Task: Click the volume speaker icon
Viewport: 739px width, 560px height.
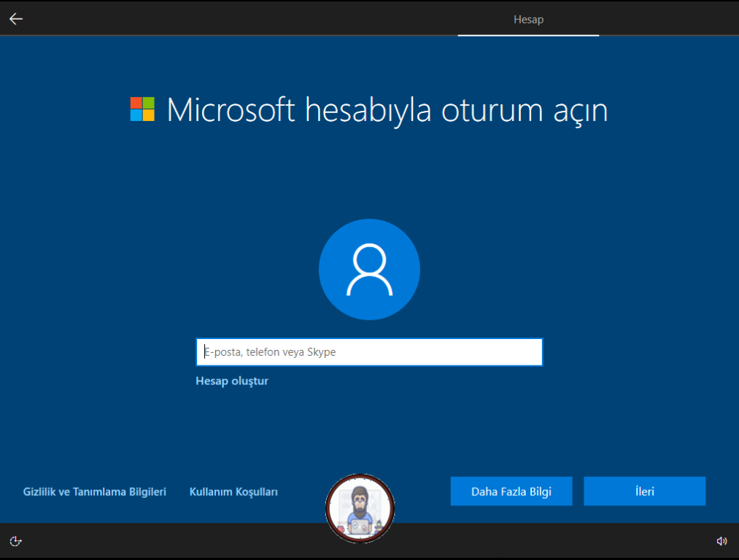Action: pyautogui.click(x=721, y=541)
